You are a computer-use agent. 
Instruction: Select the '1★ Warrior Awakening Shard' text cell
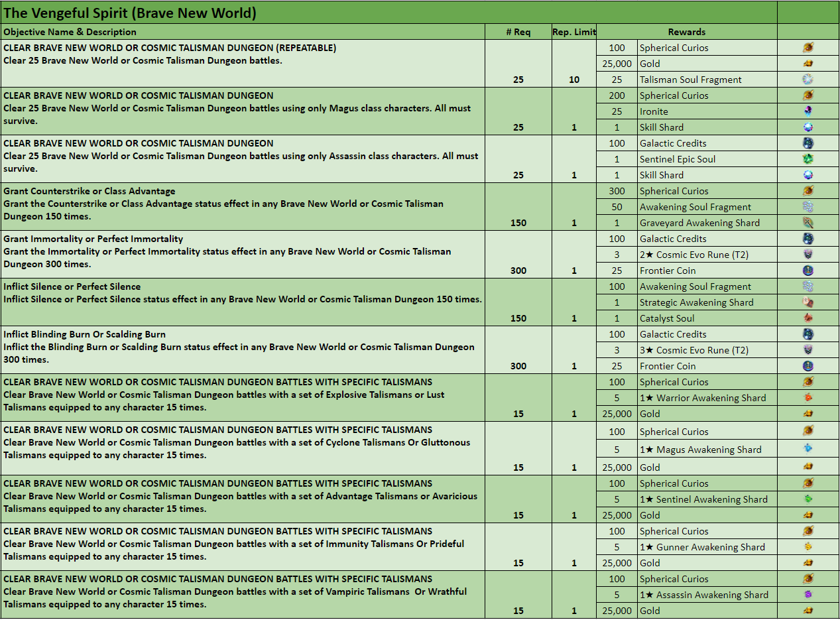coord(707,398)
